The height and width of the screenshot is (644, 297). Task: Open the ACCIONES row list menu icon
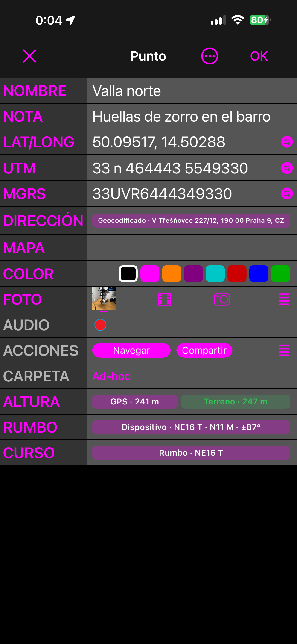pyautogui.click(x=284, y=351)
